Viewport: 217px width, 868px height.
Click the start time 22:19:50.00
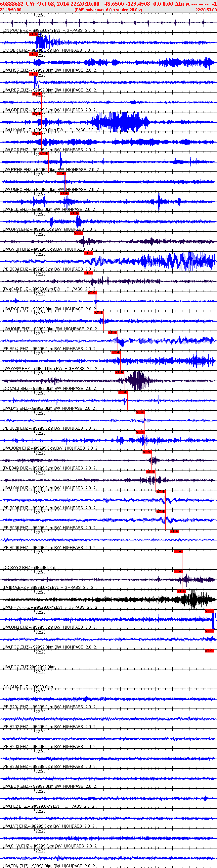click(x=11, y=10)
